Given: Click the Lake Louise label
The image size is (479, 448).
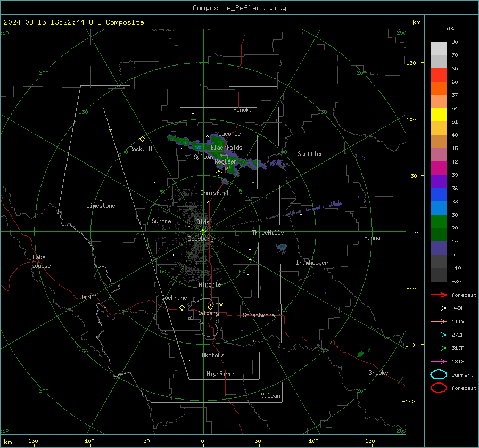Looking at the screenshot, I should [41, 262].
